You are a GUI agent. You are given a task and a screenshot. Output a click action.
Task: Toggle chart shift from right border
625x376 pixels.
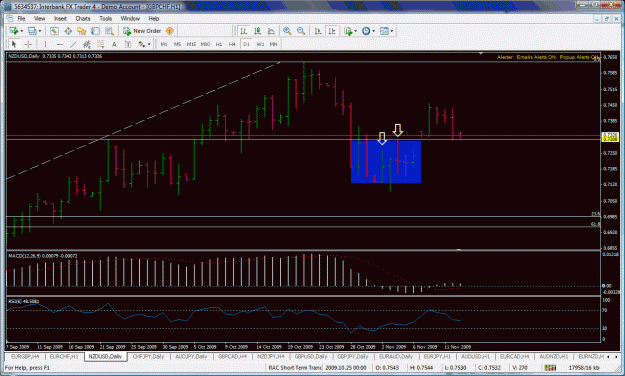tap(332, 31)
